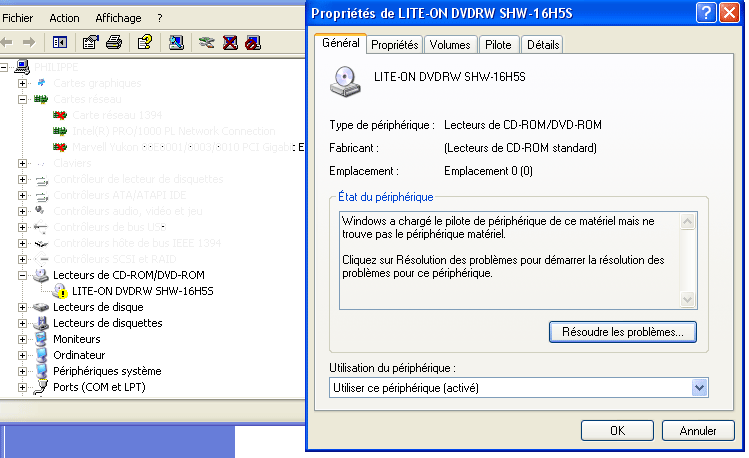The height and width of the screenshot is (458, 749).
Task: Open the Action menu
Action: [x=64, y=18]
